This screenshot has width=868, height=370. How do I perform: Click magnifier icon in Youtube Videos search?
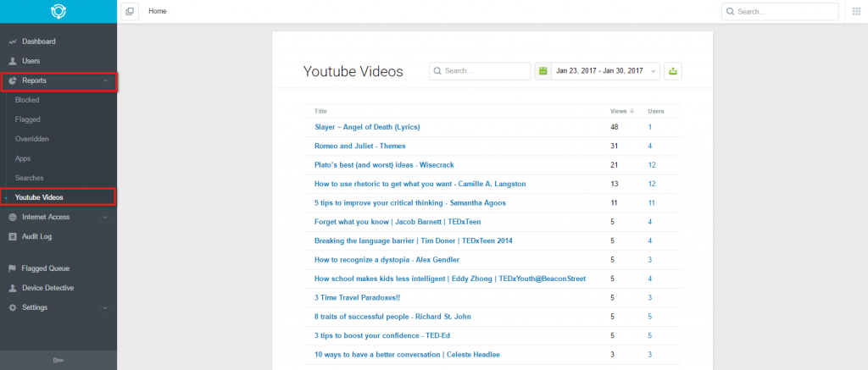[438, 71]
